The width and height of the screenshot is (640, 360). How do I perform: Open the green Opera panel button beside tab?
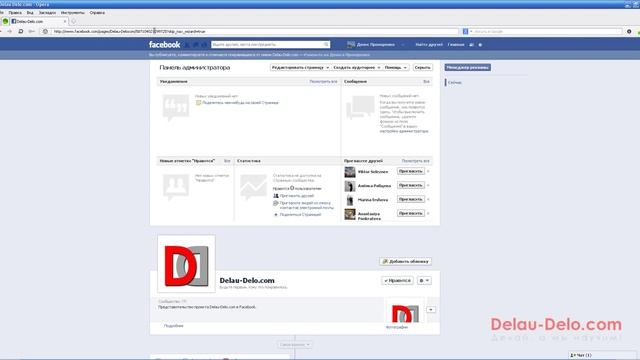5,21
